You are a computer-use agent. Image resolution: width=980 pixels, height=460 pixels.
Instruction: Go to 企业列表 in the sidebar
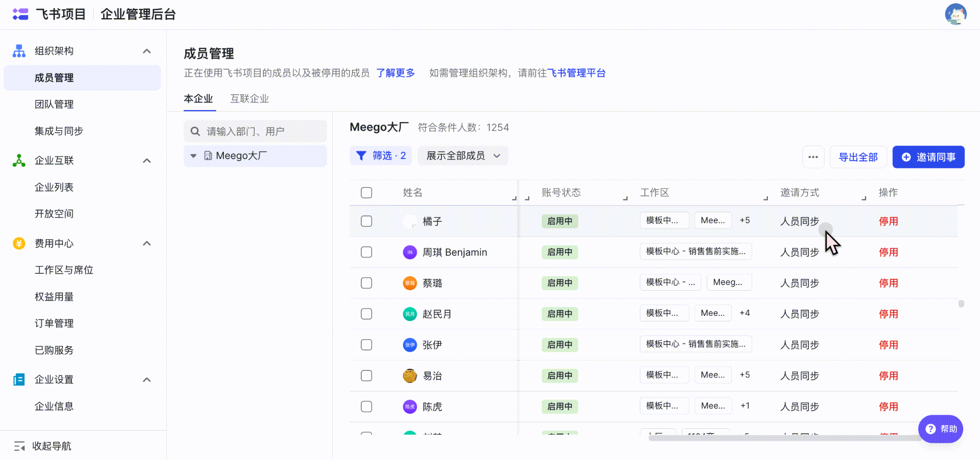coord(54,188)
